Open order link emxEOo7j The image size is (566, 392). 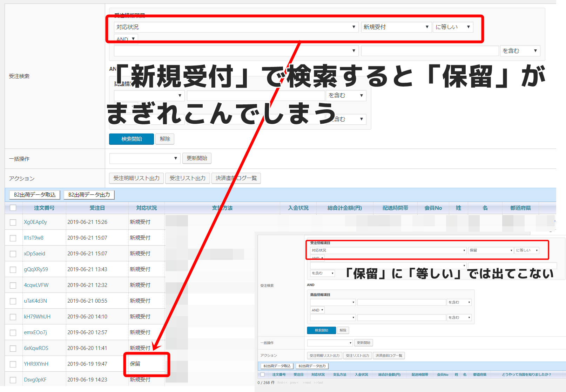(35, 332)
